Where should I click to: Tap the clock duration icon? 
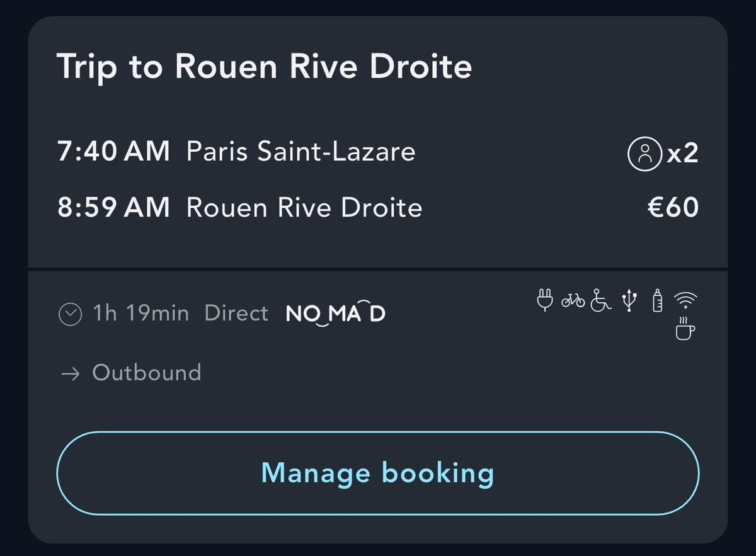[x=69, y=314]
